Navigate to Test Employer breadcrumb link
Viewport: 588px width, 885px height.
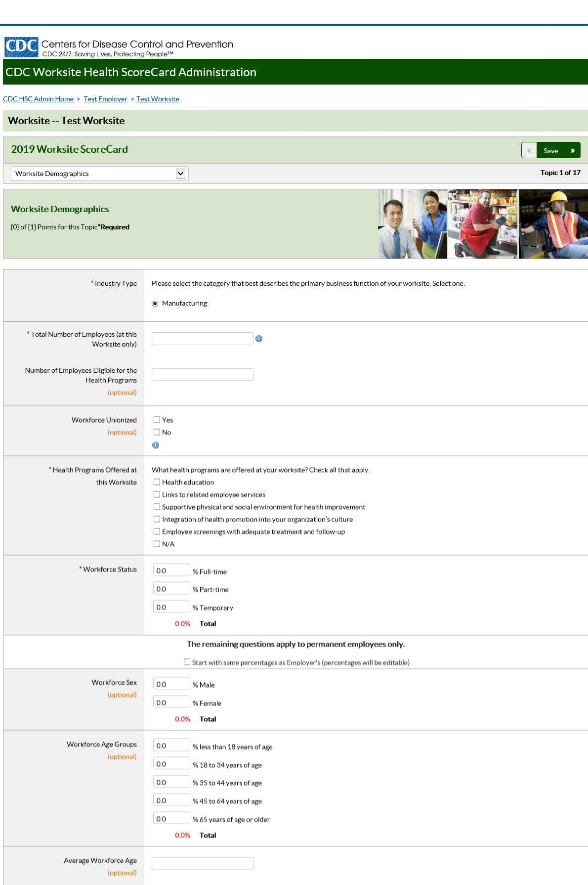tap(105, 99)
